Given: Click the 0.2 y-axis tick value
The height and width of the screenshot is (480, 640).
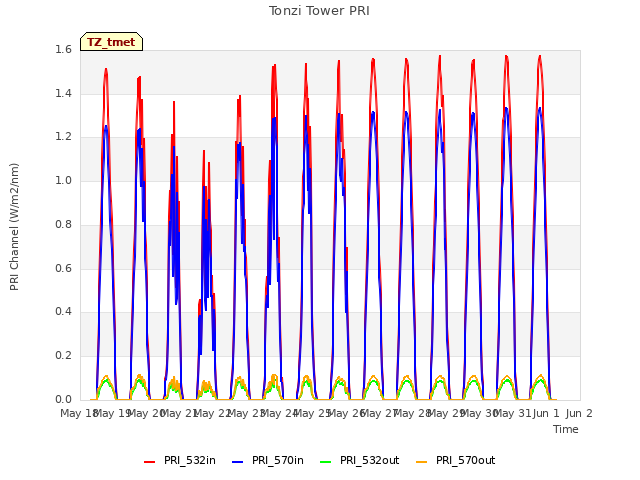Looking at the screenshot, I should [x=63, y=356].
